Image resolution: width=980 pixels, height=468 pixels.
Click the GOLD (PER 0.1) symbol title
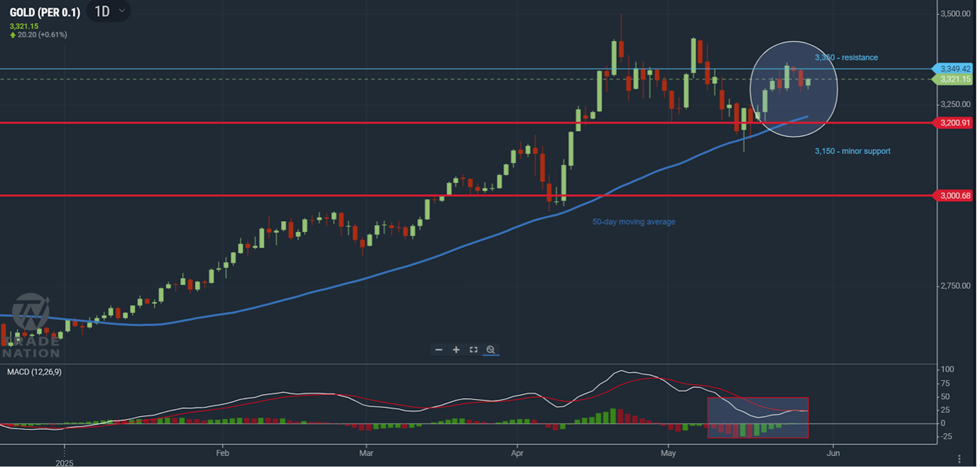pyautogui.click(x=45, y=12)
